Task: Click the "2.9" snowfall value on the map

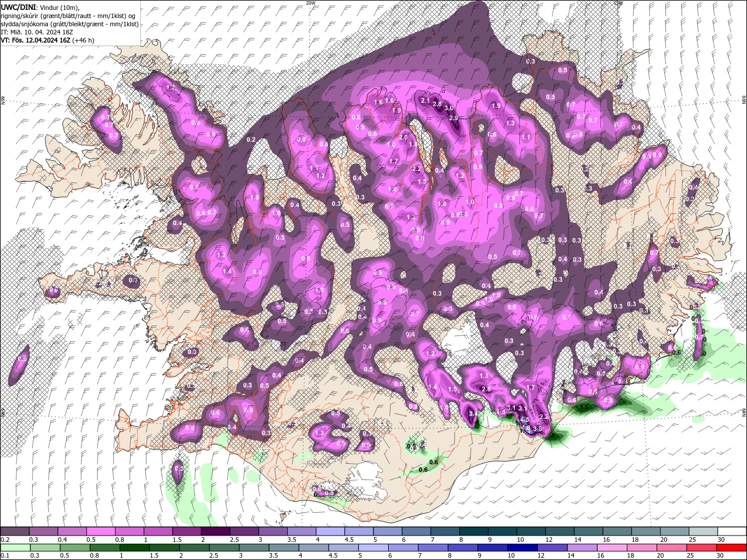Action: tap(453, 118)
